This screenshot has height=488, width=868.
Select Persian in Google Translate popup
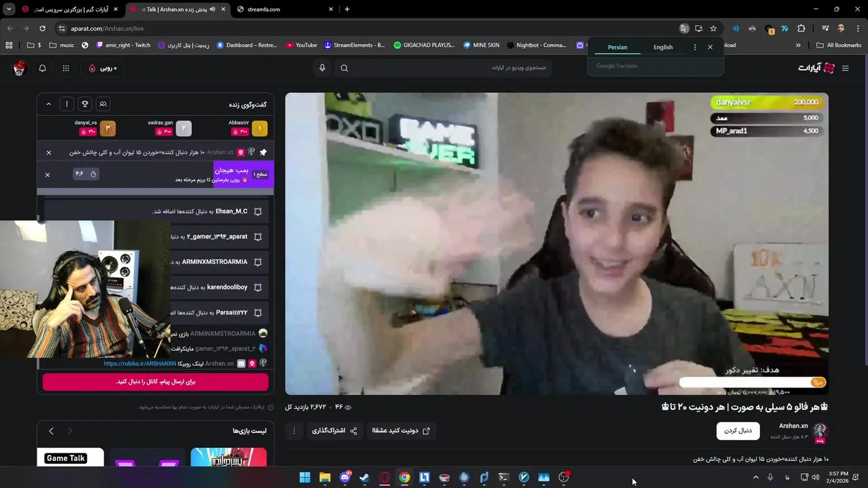617,47
